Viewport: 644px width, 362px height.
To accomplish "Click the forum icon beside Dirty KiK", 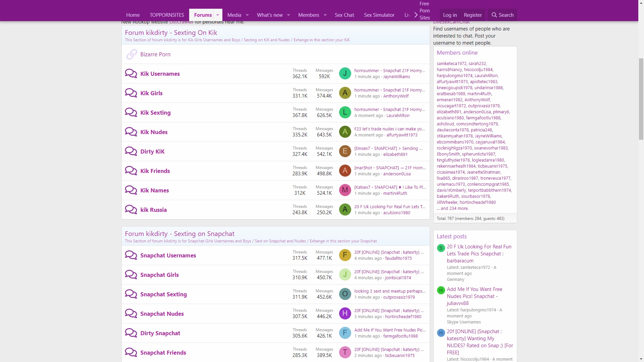I will tap(131, 151).
